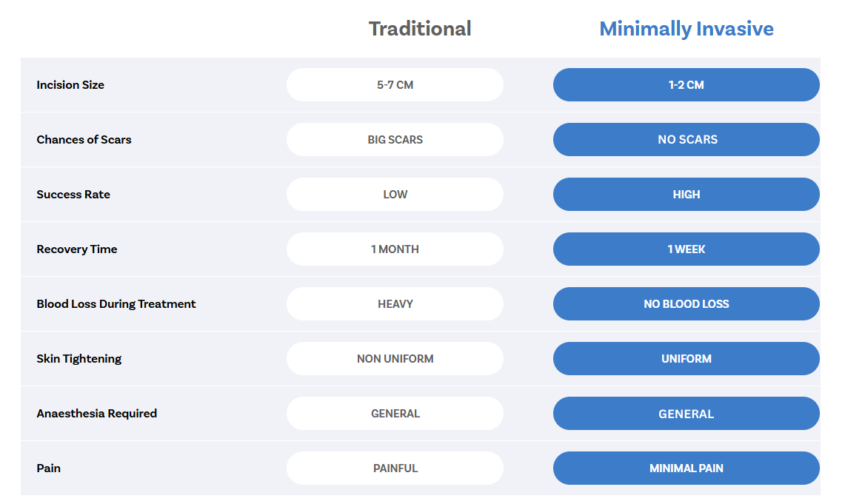The width and height of the screenshot is (845, 504).
Task: Click the HEAVY blood loss pill
Action: [x=395, y=304]
